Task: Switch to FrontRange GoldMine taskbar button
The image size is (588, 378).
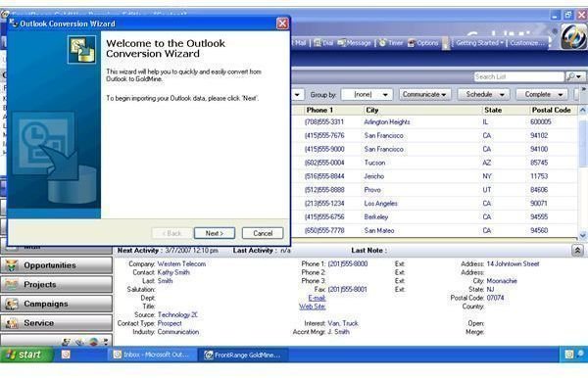Action: pos(244,354)
